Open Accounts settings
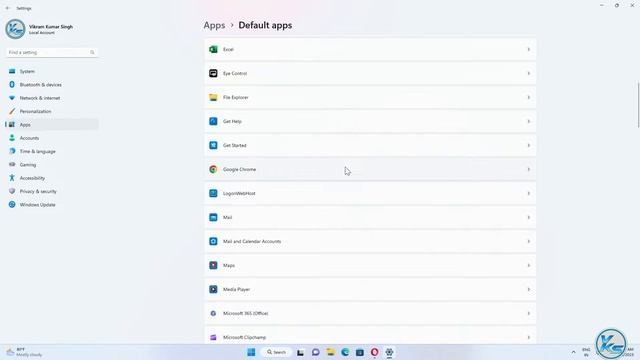 52,138
